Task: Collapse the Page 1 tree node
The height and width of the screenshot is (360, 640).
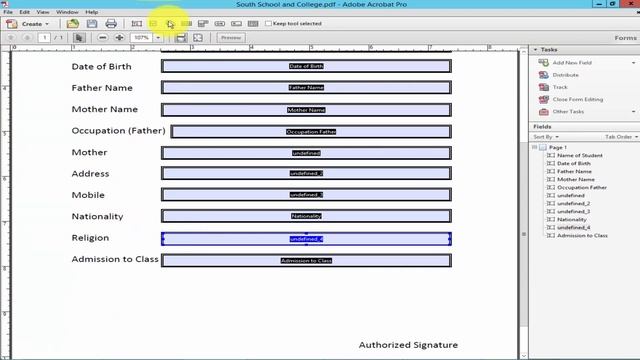Action: pos(534,147)
